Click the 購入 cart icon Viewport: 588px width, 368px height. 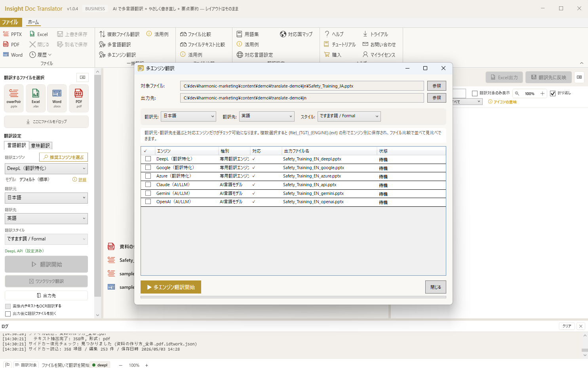tap(327, 55)
